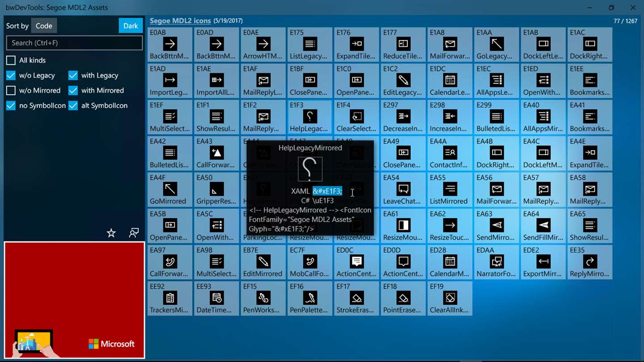Select the EE35 ReplyMirro icon

tap(590, 262)
